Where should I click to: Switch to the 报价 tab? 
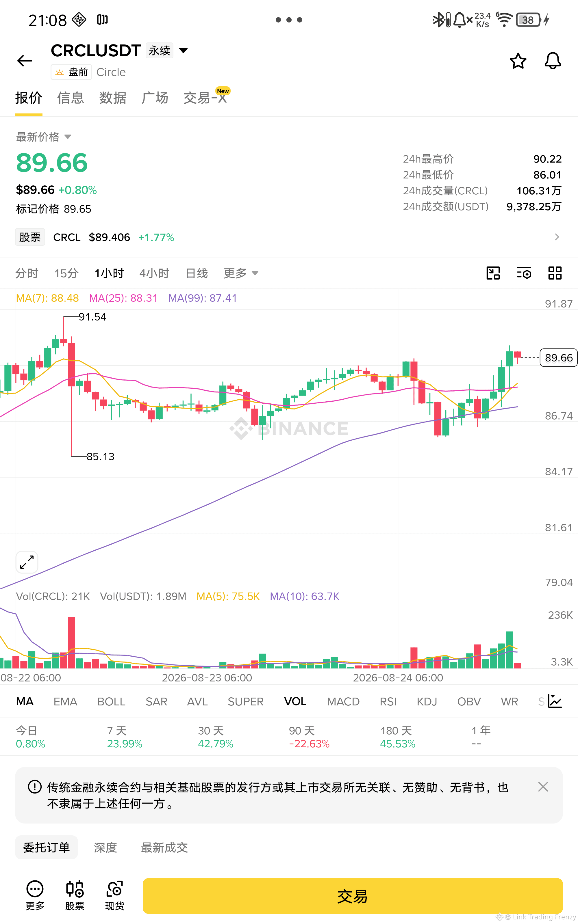(x=29, y=98)
